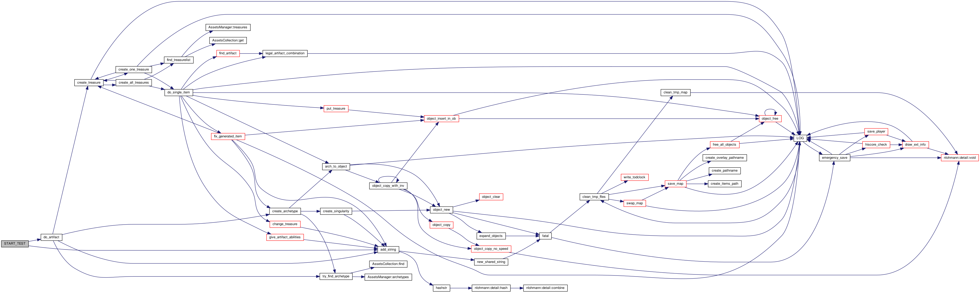This screenshot has height=293, width=980.
Task: Click the arch_to_object node
Action: click(336, 166)
